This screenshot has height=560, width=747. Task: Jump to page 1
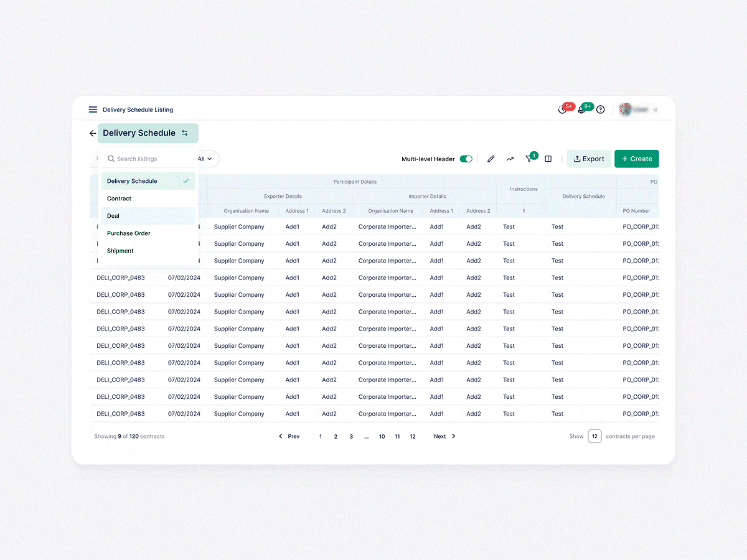pos(321,436)
